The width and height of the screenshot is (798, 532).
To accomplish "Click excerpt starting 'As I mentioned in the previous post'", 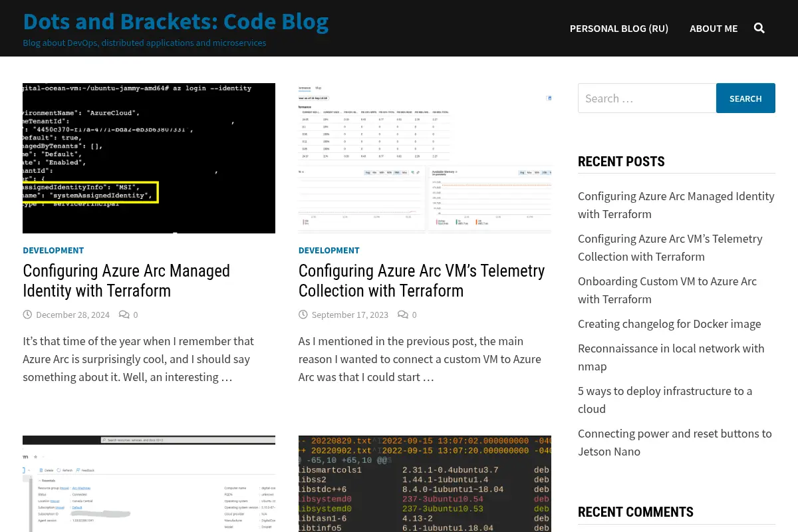I will point(420,359).
